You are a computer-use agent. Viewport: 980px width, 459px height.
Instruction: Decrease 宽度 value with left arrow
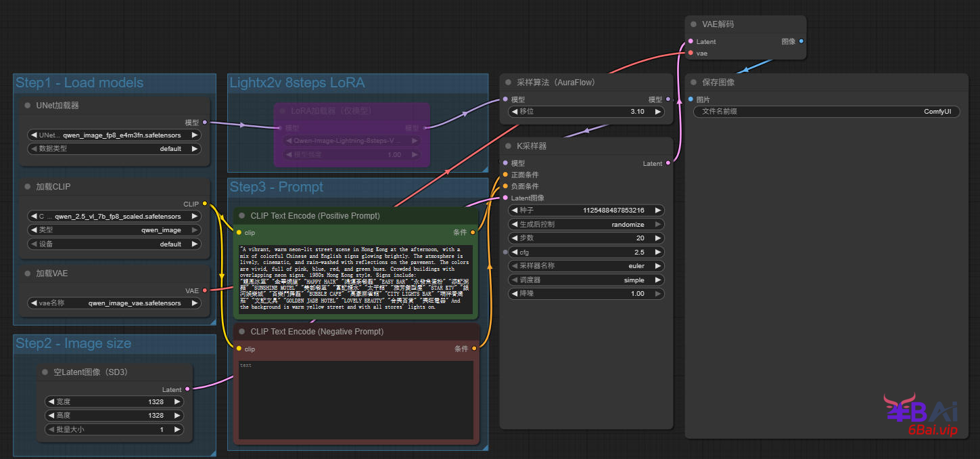[x=52, y=401]
